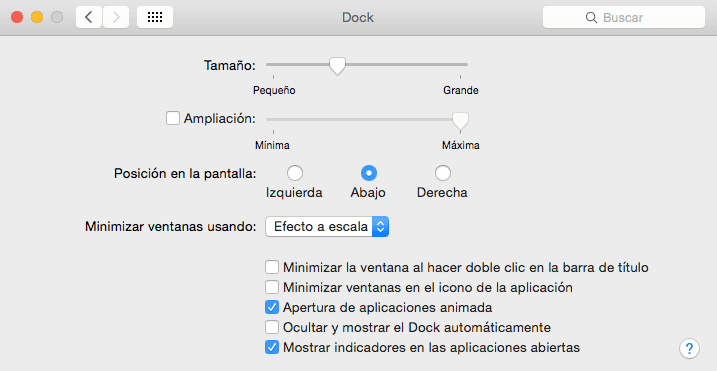717x371 pixels.
Task: Select Derecha dock position
Action: coord(443,173)
